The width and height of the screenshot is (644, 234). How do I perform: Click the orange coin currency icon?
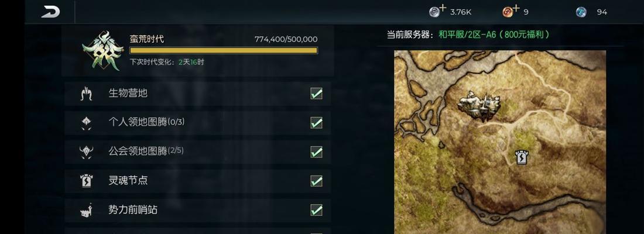tap(508, 12)
